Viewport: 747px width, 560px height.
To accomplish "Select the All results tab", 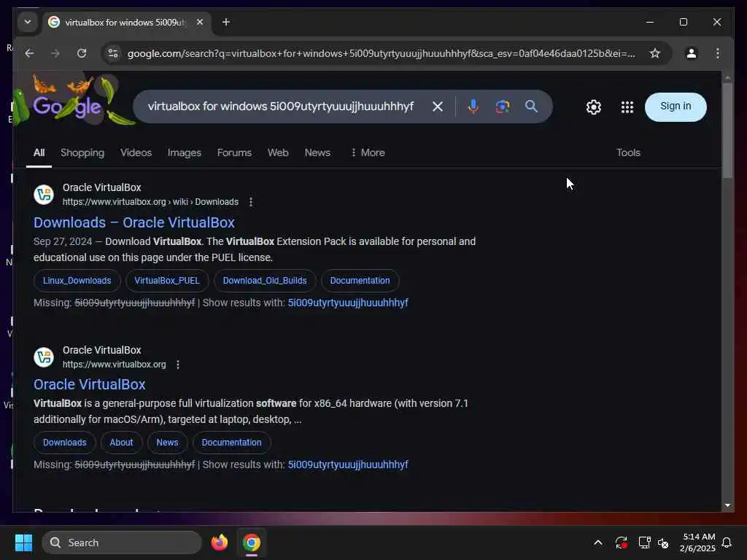I will click(x=39, y=153).
